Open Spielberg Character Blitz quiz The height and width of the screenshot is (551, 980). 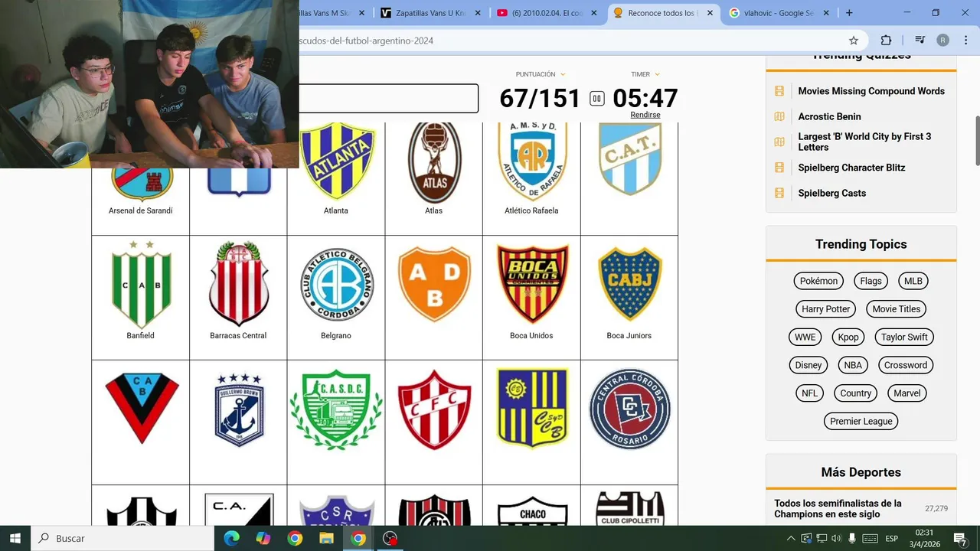[851, 168]
